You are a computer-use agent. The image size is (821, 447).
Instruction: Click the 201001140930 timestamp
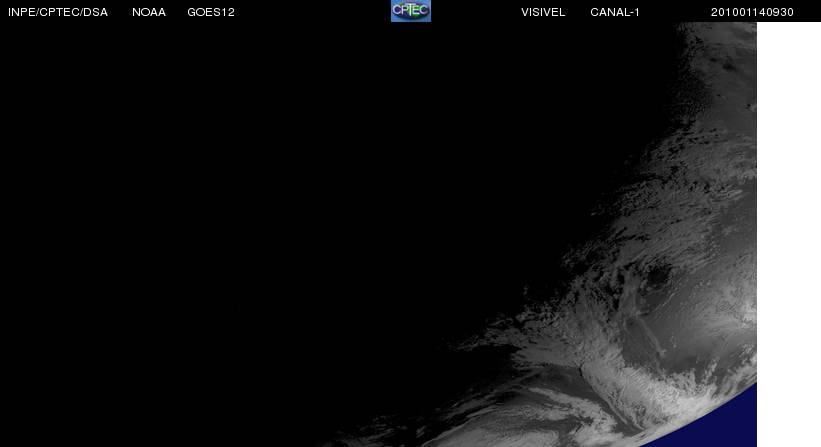[x=752, y=12]
